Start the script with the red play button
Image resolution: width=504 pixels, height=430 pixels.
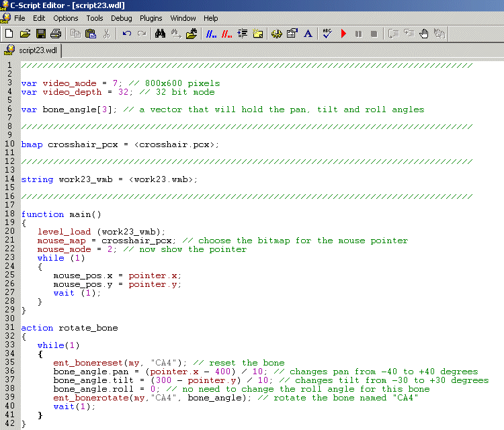[343, 33]
